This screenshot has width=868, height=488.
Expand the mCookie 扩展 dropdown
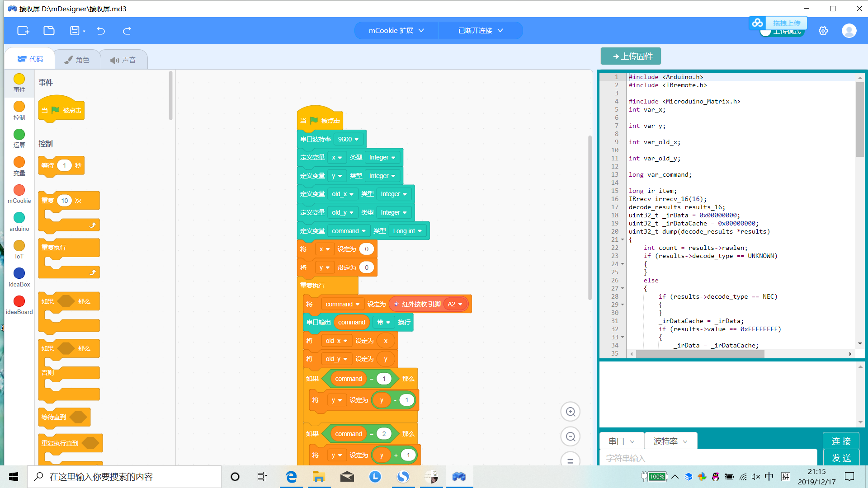tap(396, 31)
